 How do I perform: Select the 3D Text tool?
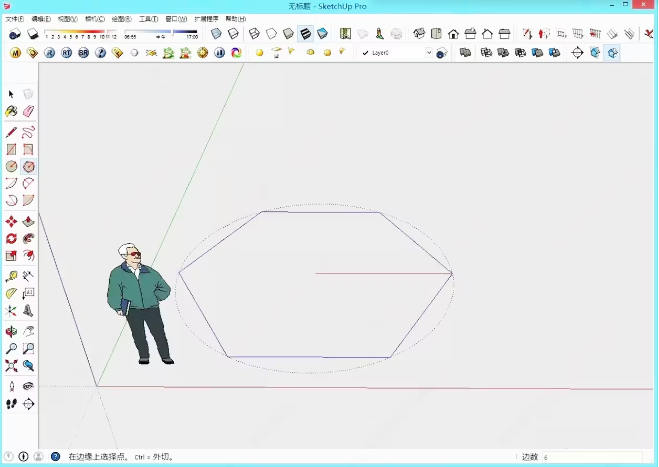pyautogui.click(x=28, y=311)
